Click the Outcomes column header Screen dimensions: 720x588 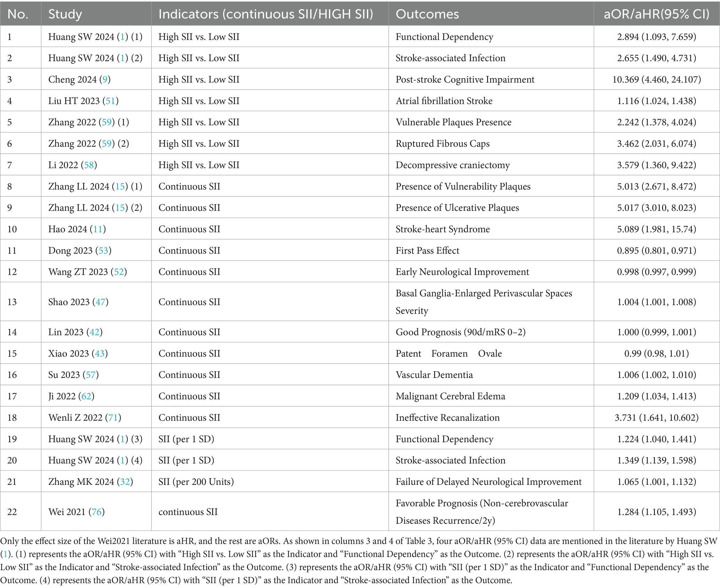[427, 14]
